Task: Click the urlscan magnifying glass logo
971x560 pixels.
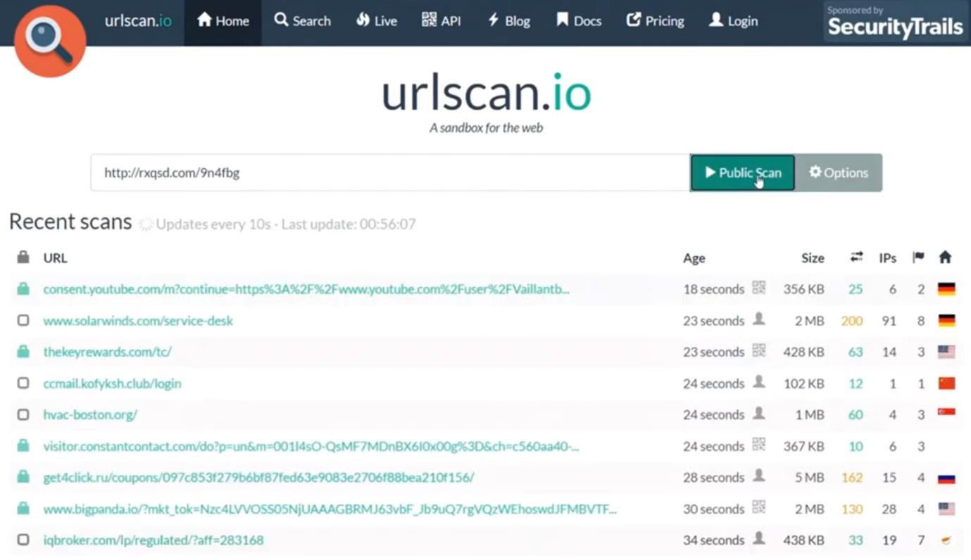Action: click(x=50, y=40)
